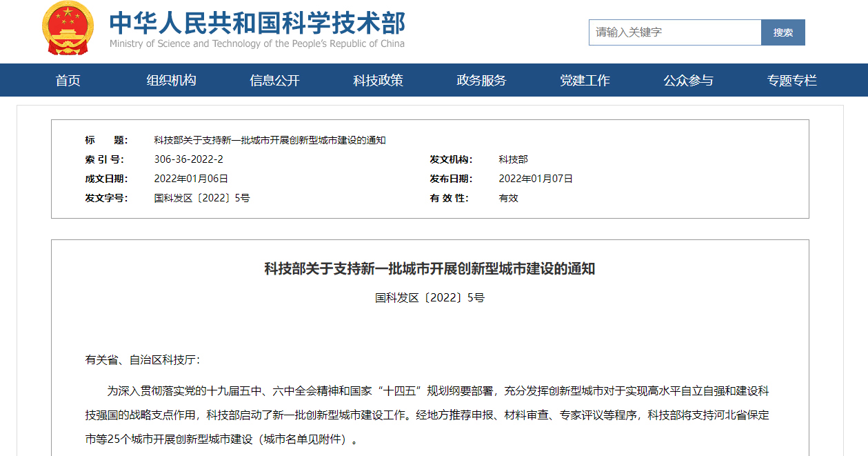
Task: Click the 中华人民共和国科学技术部 site title
Action: pos(257,23)
